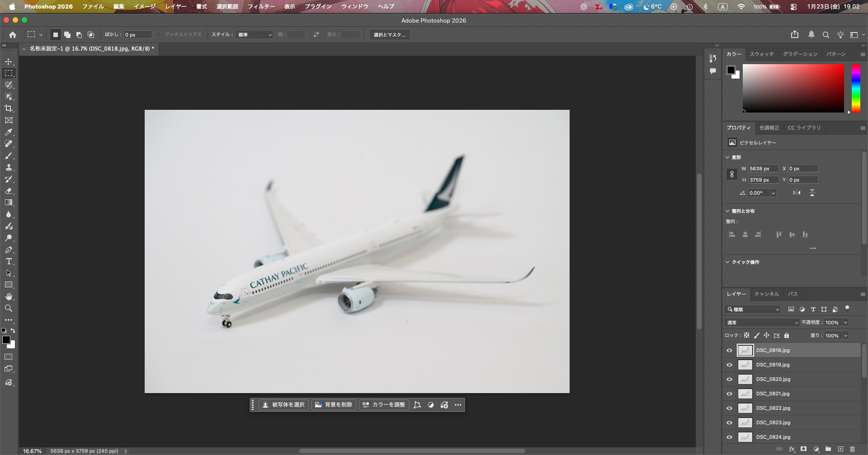Click the delete layer trash icon

[x=852, y=449]
